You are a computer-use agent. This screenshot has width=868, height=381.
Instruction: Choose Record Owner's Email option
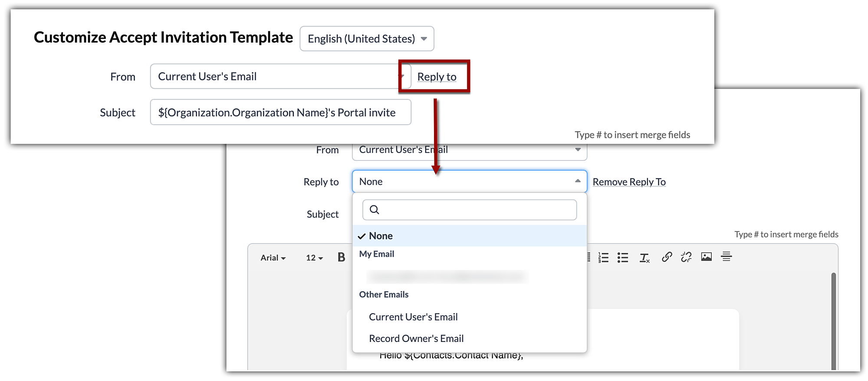click(x=416, y=338)
